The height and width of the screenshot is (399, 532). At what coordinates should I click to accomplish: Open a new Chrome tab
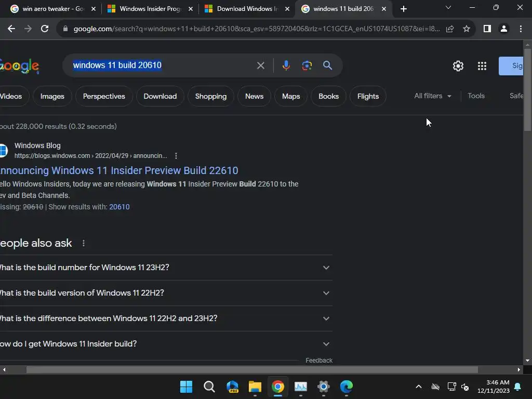pos(403,9)
